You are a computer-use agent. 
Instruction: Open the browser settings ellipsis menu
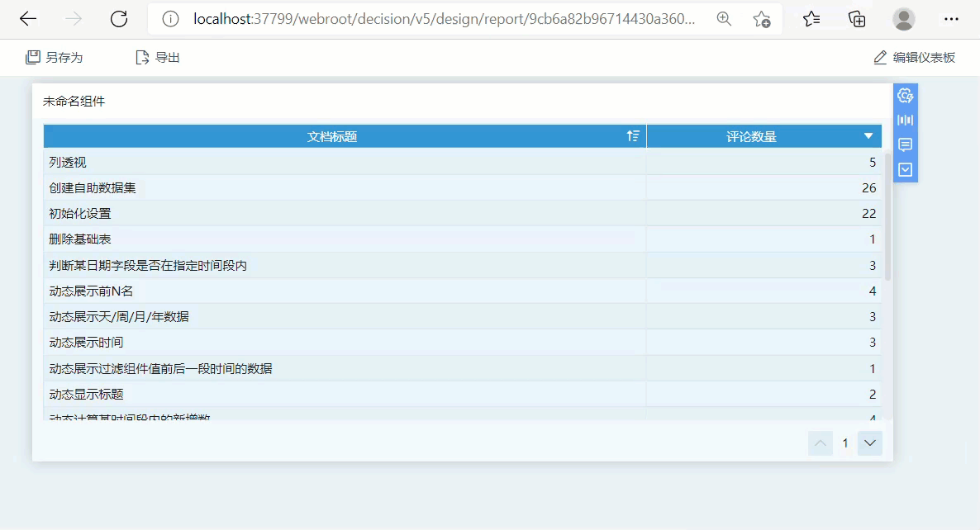(x=951, y=19)
